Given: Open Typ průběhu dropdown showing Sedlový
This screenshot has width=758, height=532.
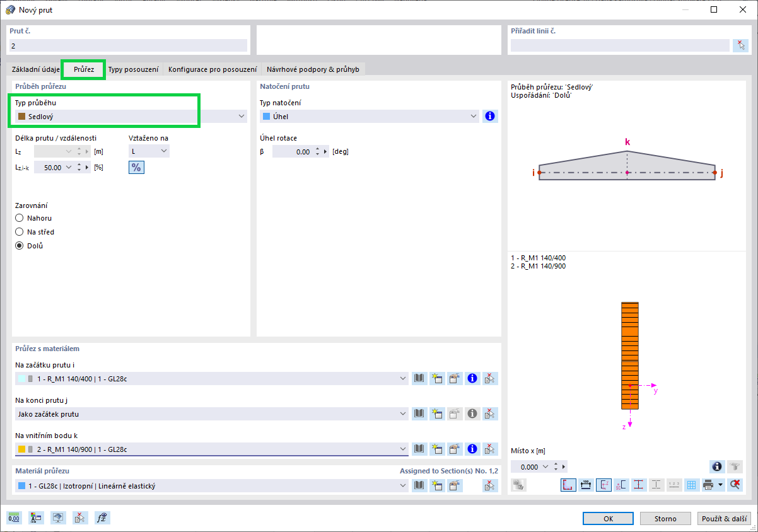Looking at the screenshot, I should click(x=131, y=117).
